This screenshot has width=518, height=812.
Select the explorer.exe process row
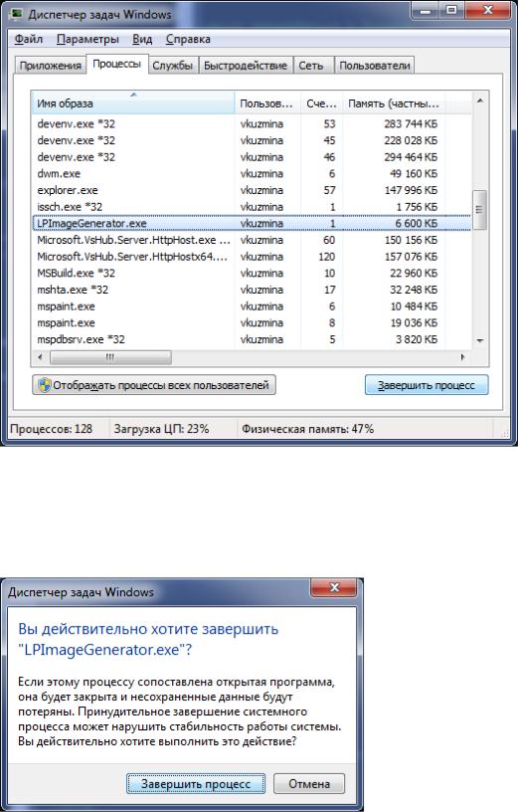coord(252,190)
